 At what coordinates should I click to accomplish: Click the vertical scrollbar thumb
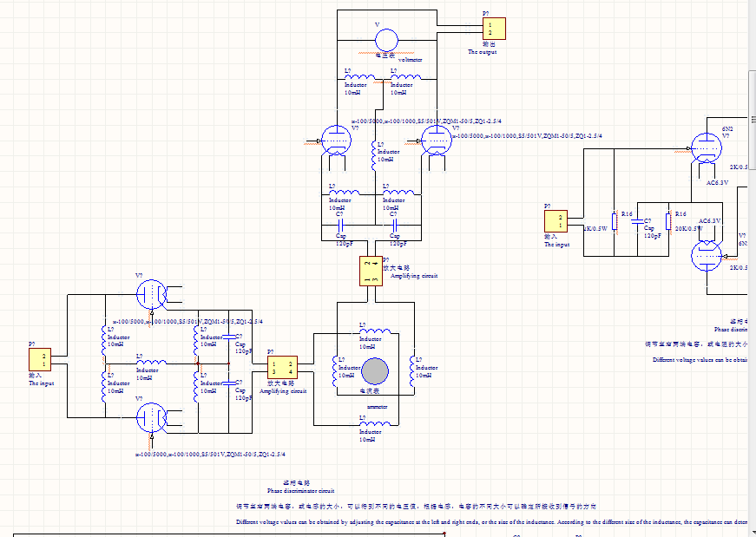coord(753,119)
